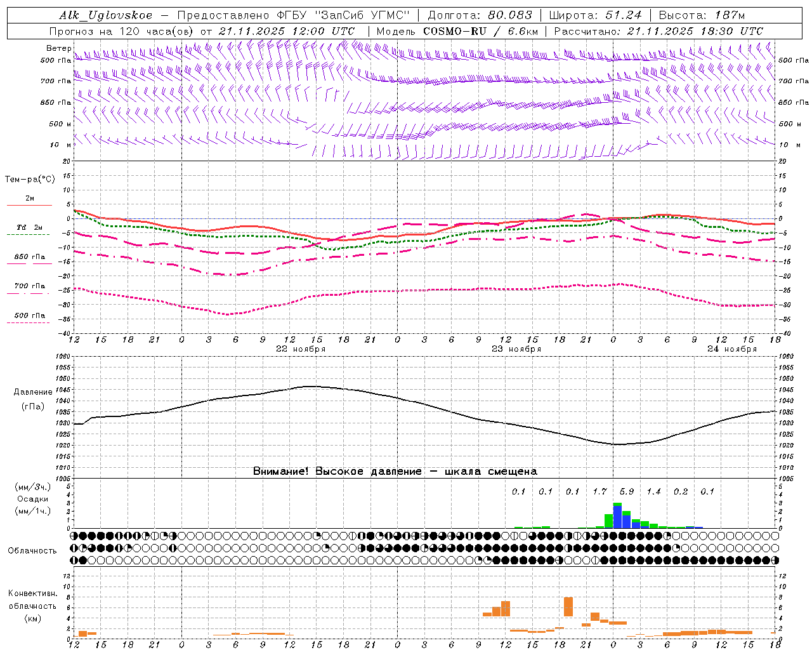Click the Модель COSMO-RU / 6.6км text
This screenshot has width=812, height=650.
(x=457, y=31)
